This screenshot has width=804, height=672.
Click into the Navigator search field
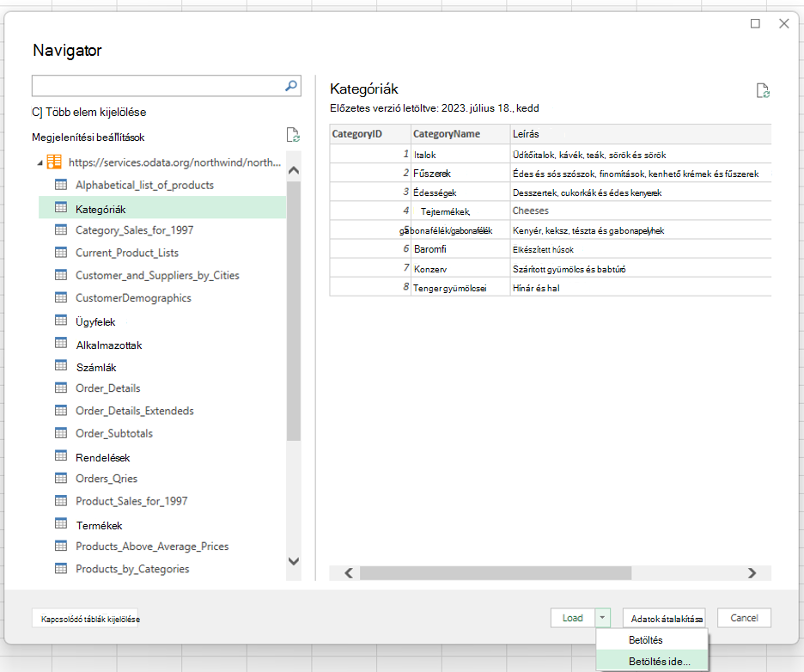157,86
